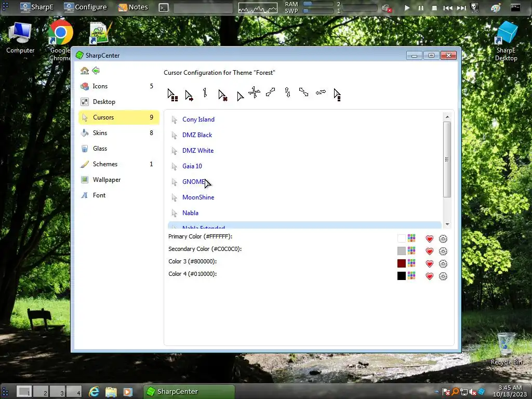
Task: Open the Skins section in sidebar
Action: (x=118, y=133)
